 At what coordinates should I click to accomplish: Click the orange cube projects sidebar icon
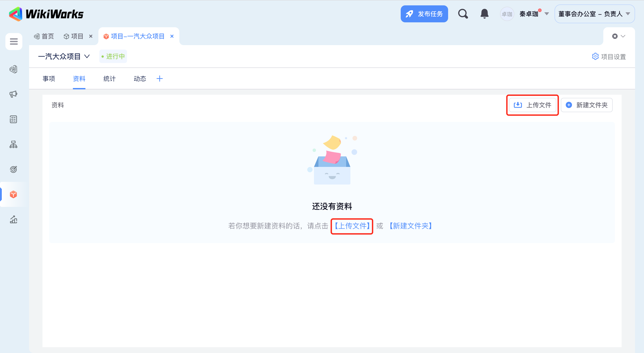coord(13,194)
